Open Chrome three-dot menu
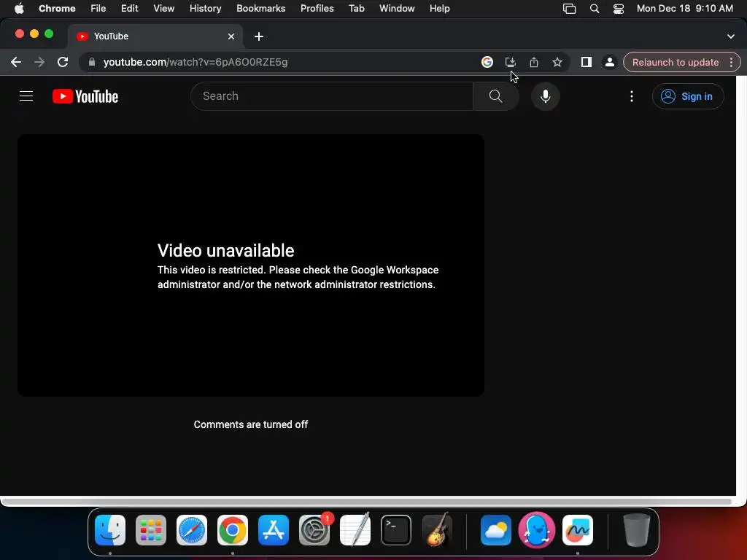This screenshot has width=747, height=560. [731, 62]
